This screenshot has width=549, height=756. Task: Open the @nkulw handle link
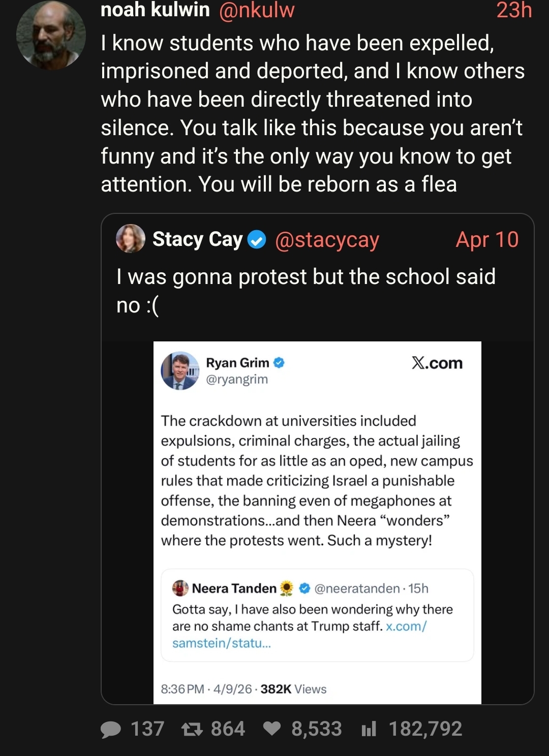click(257, 10)
